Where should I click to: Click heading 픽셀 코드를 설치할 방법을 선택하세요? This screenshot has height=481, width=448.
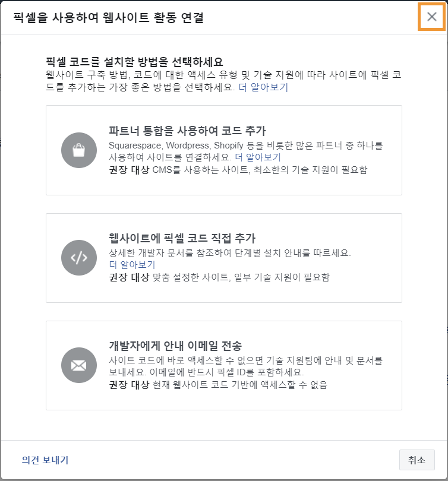pos(134,62)
